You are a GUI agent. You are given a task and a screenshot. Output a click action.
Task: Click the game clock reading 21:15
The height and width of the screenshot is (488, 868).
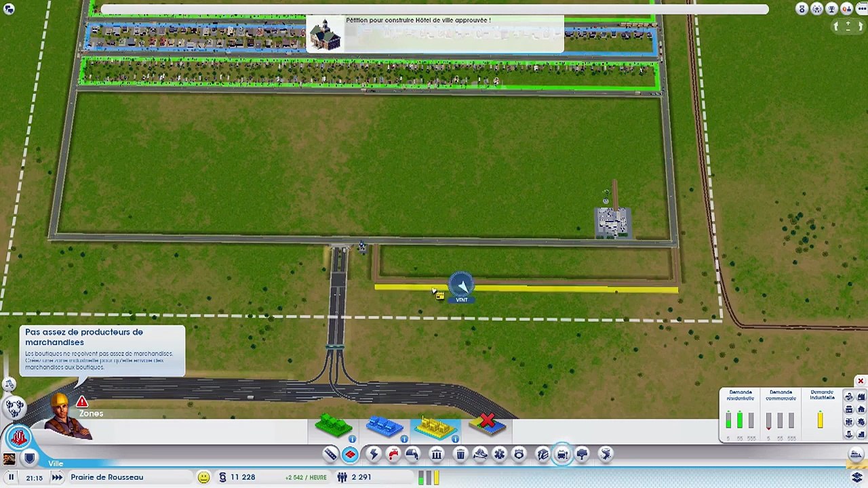(x=34, y=478)
